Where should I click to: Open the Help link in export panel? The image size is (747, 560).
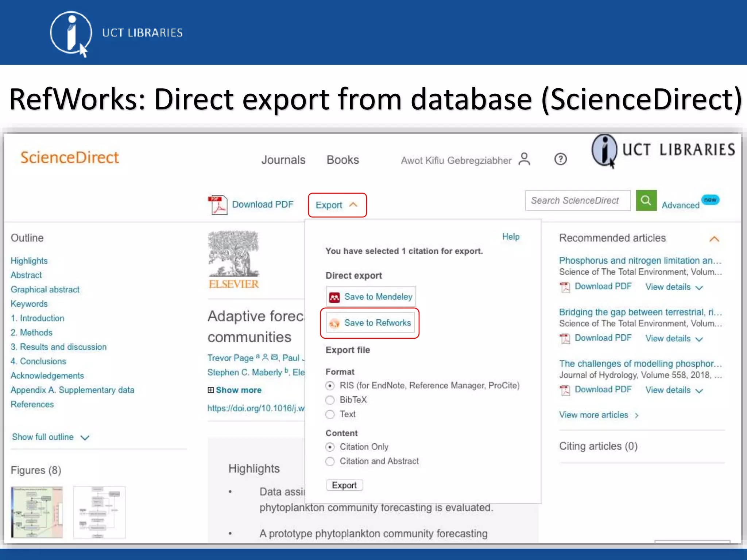pyautogui.click(x=511, y=237)
